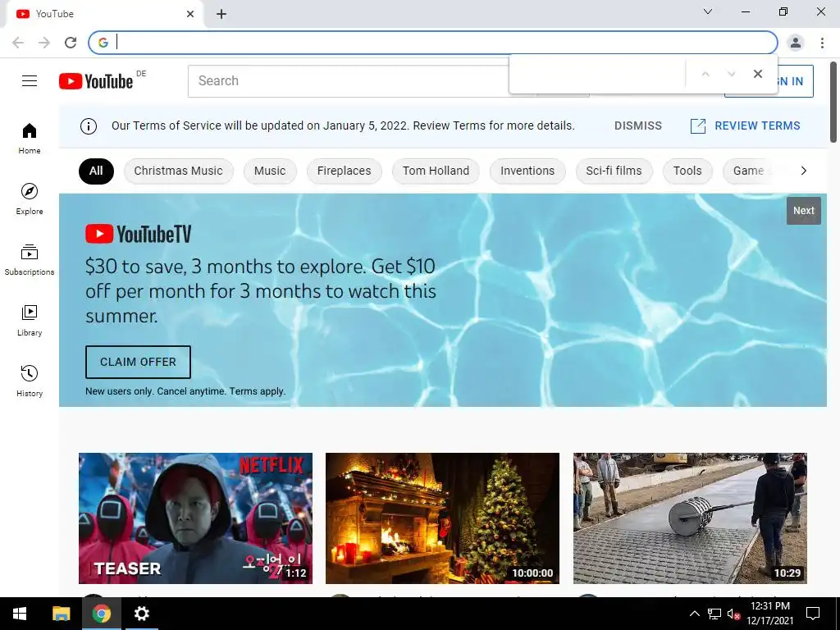This screenshot has height=630, width=840.
Task: Click the CLAIM OFFER button
Action: tap(138, 362)
